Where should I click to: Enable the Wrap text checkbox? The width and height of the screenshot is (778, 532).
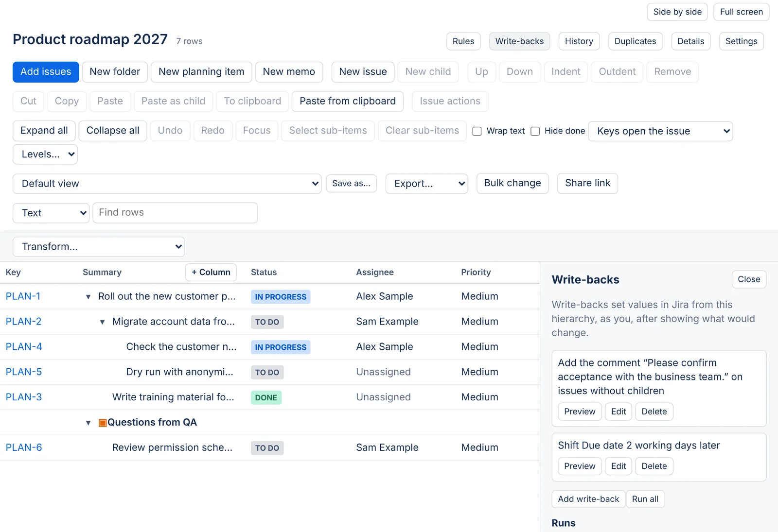click(x=477, y=131)
